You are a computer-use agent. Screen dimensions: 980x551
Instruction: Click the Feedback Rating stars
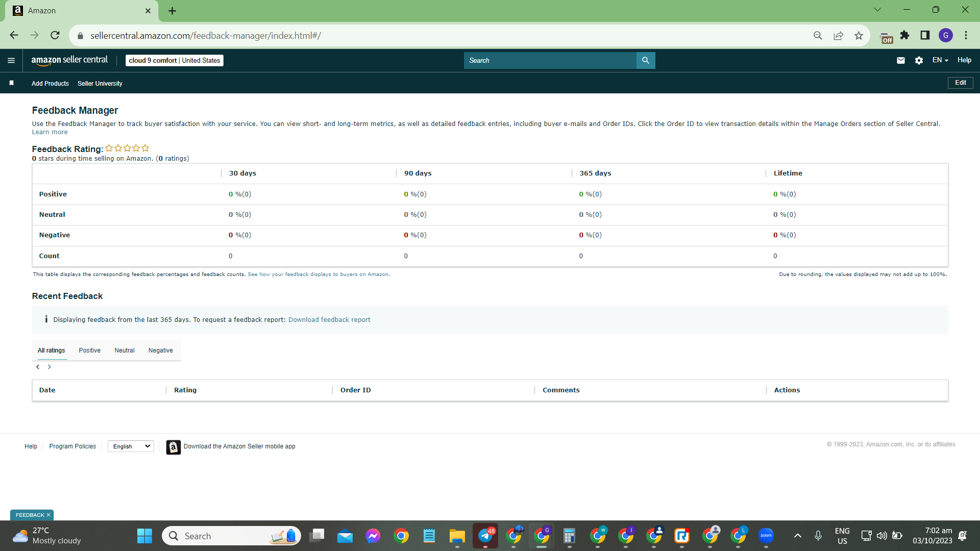pyautogui.click(x=127, y=148)
